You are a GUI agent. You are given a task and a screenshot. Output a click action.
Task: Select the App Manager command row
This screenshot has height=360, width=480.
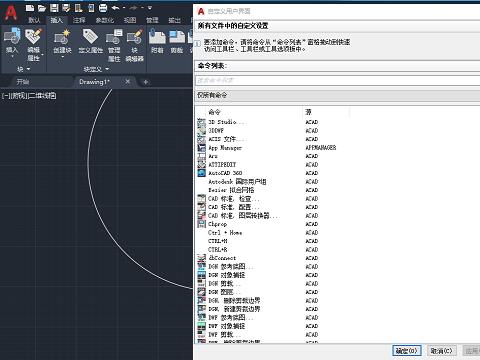pos(337,148)
